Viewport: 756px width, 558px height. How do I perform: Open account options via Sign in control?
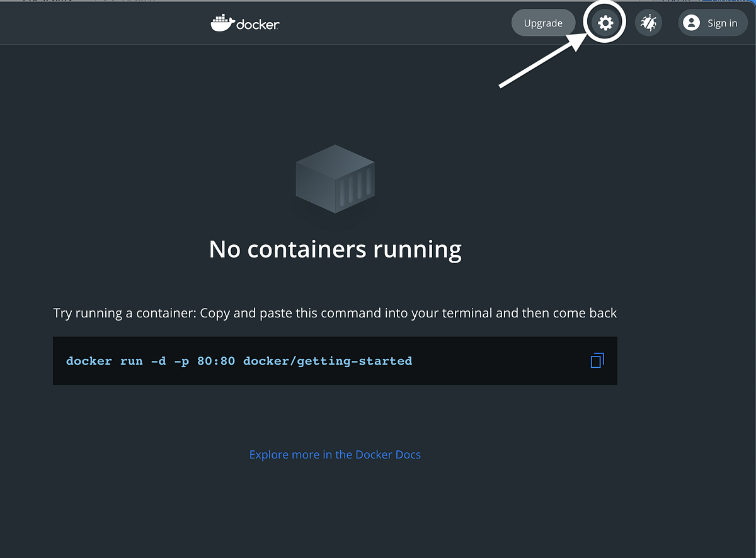(x=713, y=23)
